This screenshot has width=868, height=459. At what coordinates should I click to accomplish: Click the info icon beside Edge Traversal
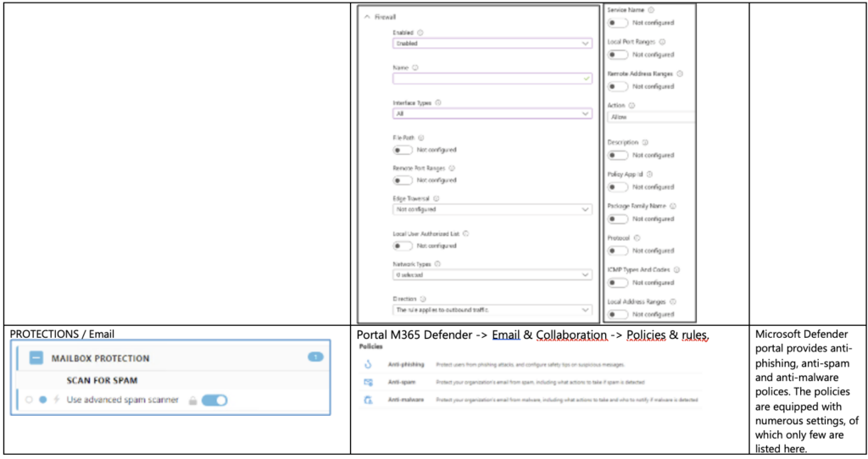437,198
